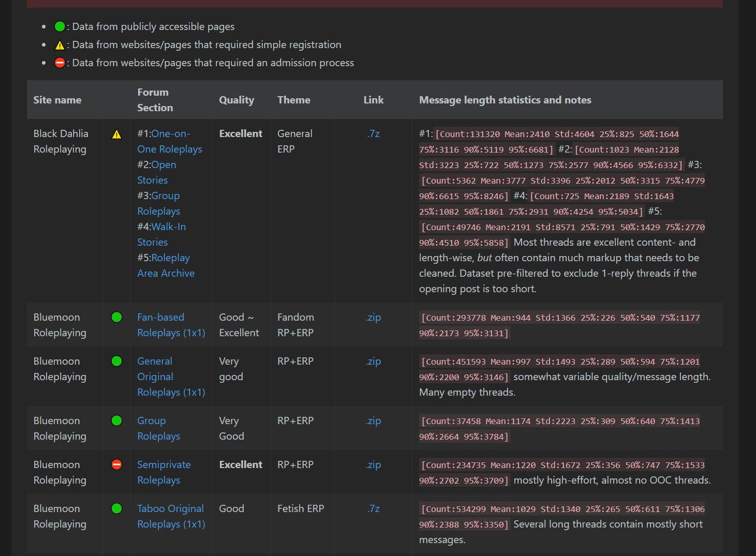
Task: Download the Taboo Original Roleplays .7z file
Action: pyautogui.click(x=373, y=508)
